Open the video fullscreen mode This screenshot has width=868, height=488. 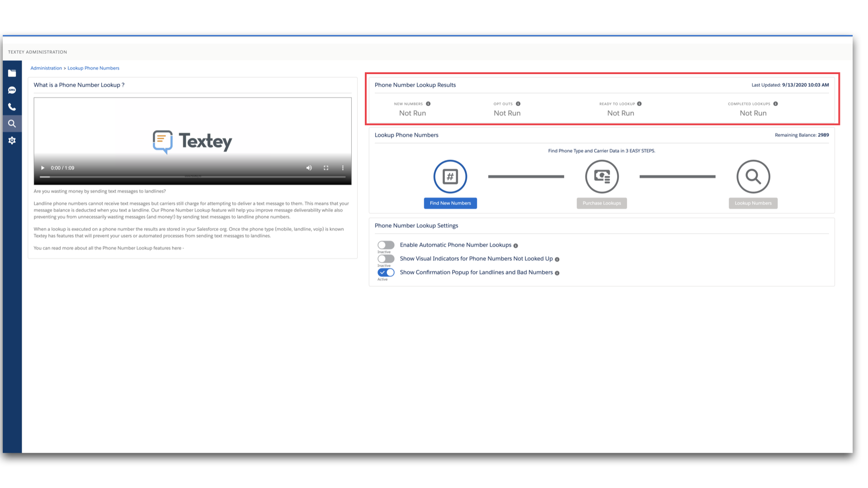click(326, 168)
